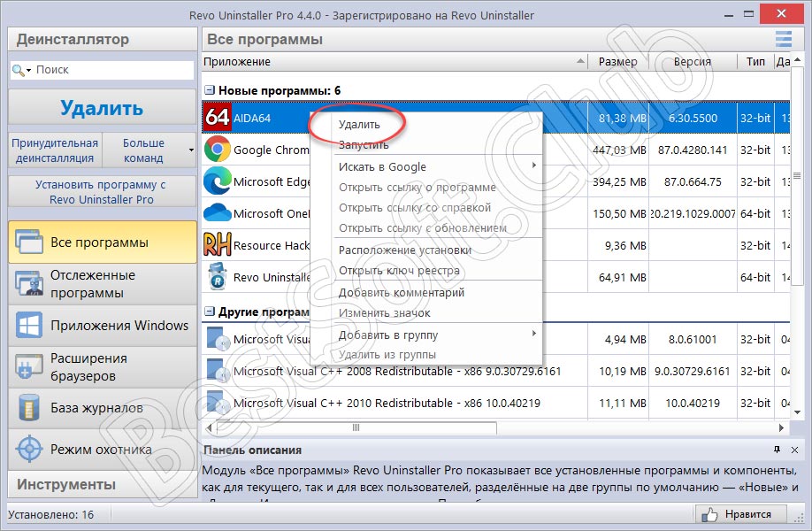Collapse the Новые программы group
The height and width of the screenshot is (531, 812).
(x=210, y=90)
